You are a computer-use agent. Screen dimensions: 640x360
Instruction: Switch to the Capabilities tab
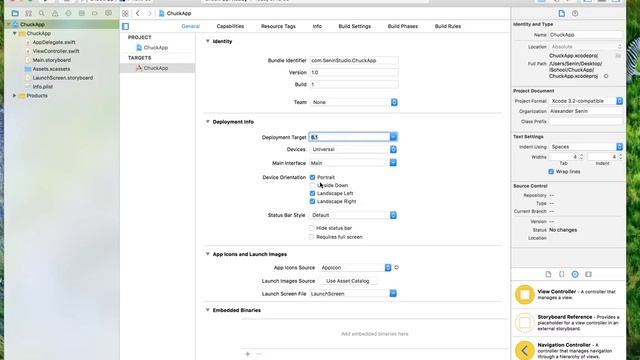point(230,26)
